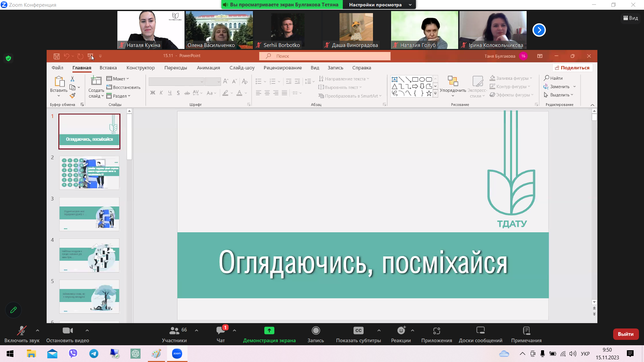Open Доски сообщений whiteboards item
This screenshot has width=644, height=362.
[x=480, y=334]
